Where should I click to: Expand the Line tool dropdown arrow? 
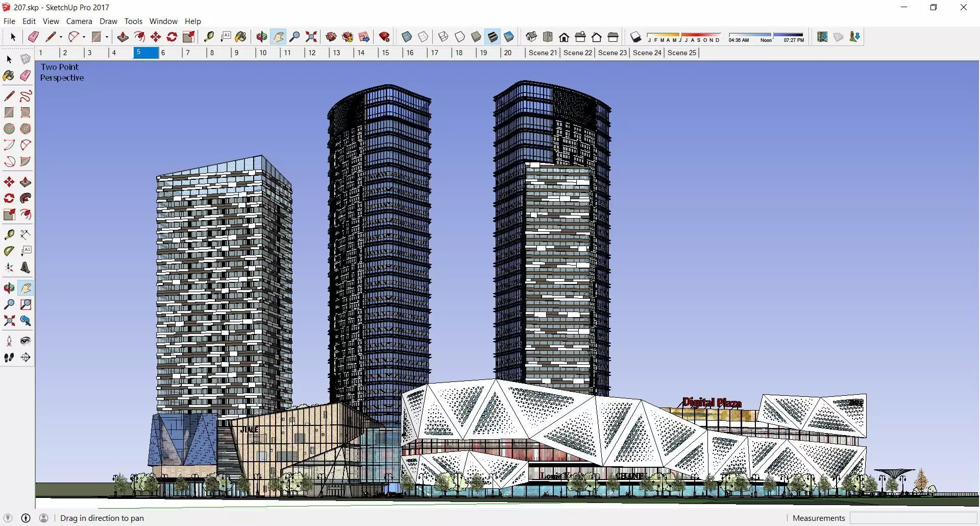[x=61, y=37]
